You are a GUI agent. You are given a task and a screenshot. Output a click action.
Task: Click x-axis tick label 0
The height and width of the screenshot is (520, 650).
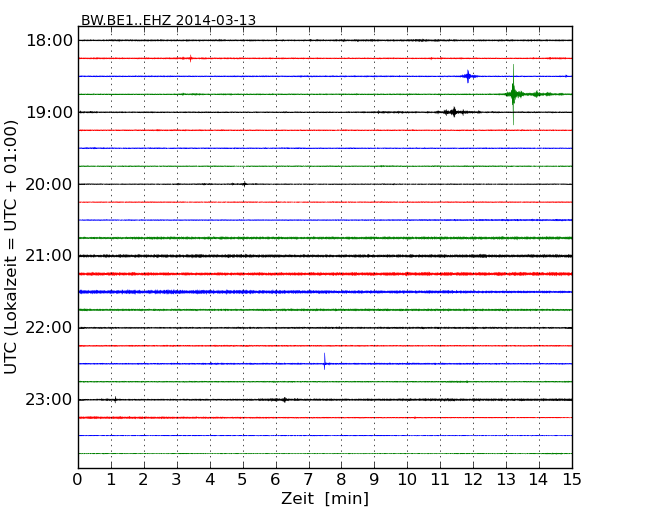point(78,479)
